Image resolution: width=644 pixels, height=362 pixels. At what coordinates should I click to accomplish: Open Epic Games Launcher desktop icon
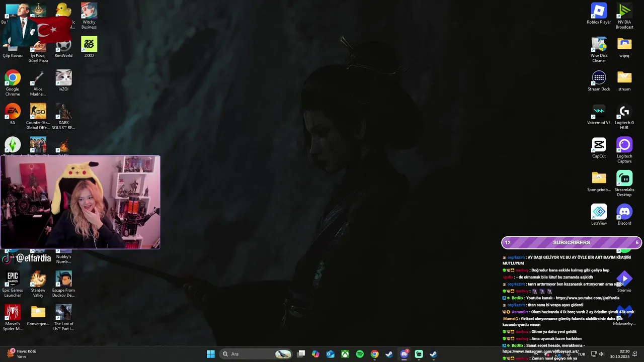click(x=13, y=284)
